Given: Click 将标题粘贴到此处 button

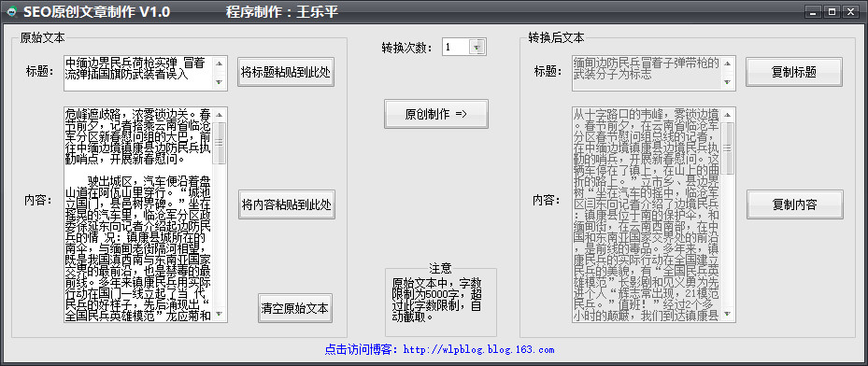Looking at the screenshot, I should pos(286,73).
